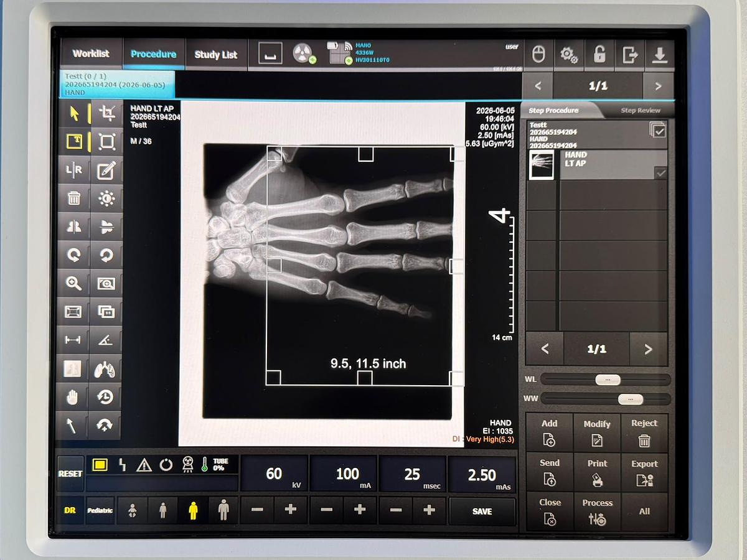Go to previous study with top-left chevron
The image size is (747, 560).
[x=538, y=86]
